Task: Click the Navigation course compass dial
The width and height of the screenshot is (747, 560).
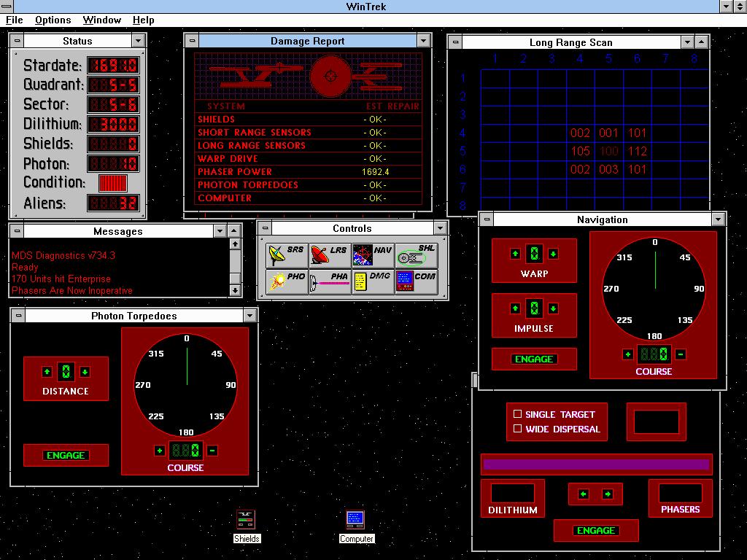Action: (654, 288)
